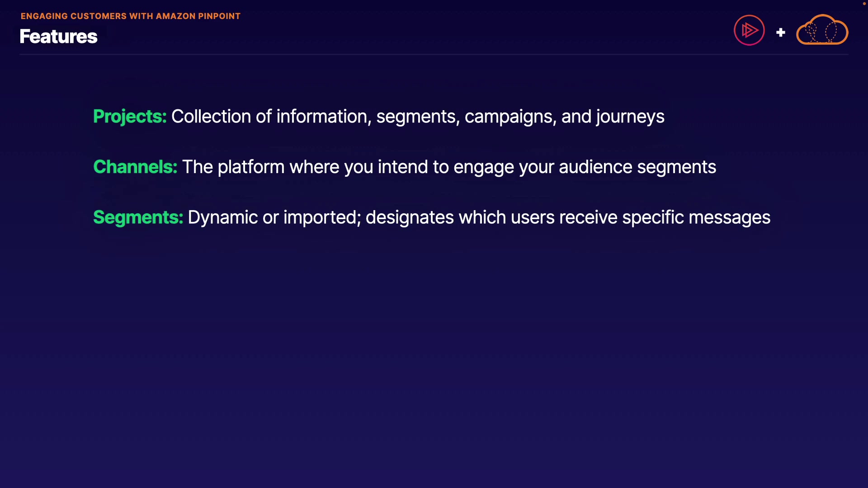Click the orange cloud guru logo

point(822,30)
